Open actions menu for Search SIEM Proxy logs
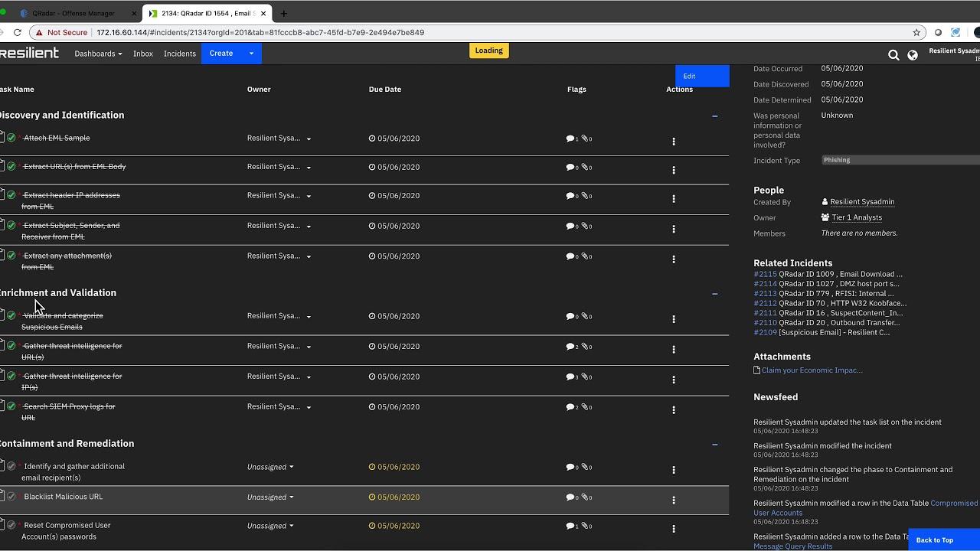 (x=674, y=409)
